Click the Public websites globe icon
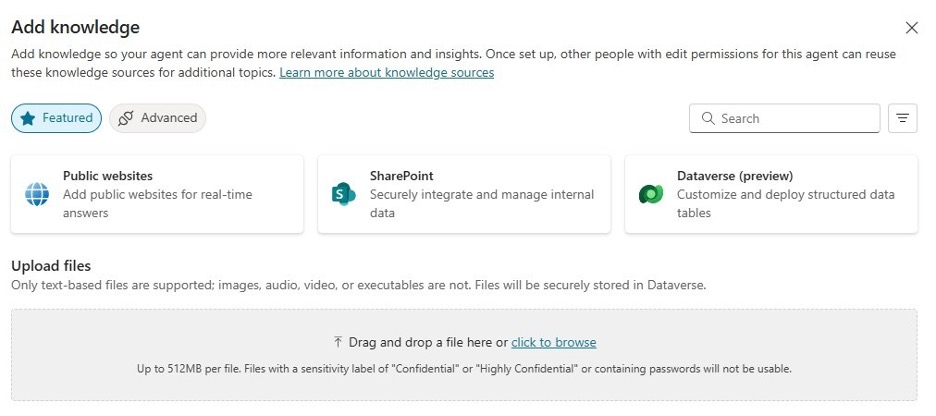This screenshot has width=936, height=416. tap(37, 195)
